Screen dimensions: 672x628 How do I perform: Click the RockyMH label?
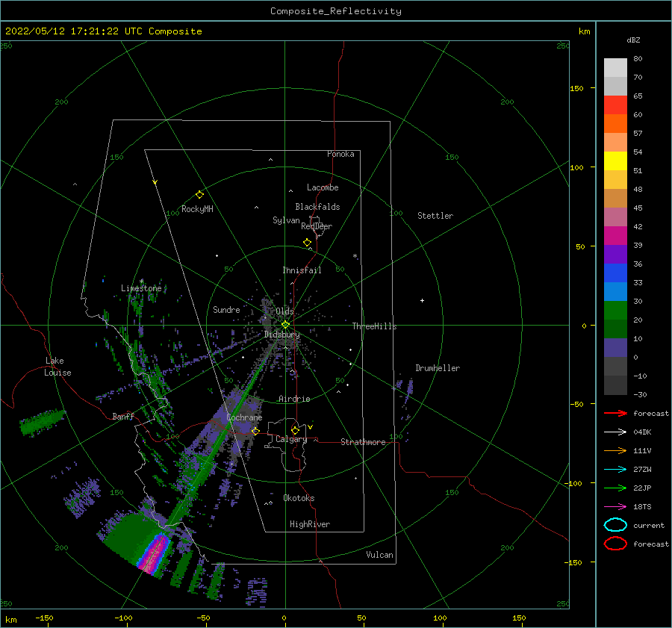point(197,209)
